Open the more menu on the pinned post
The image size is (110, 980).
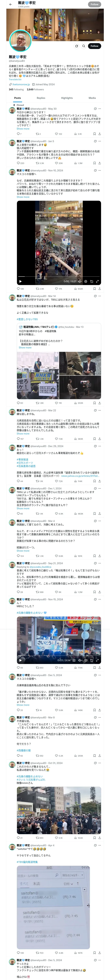pos(100,108)
